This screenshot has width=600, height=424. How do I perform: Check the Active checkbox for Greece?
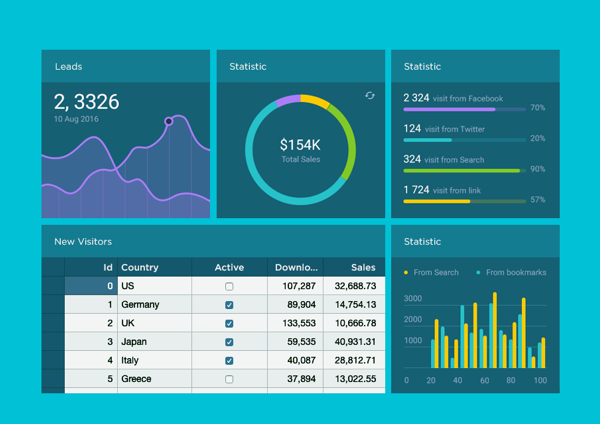tap(229, 379)
